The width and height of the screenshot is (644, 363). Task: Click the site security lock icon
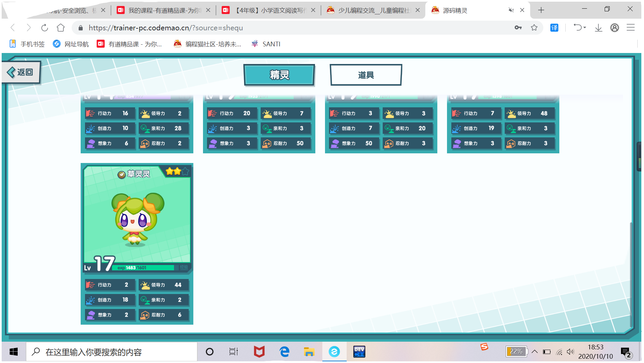click(80, 28)
